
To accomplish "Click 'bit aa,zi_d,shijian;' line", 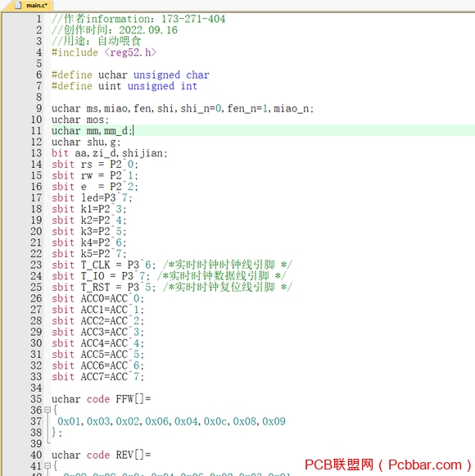I will click(109, 153).
